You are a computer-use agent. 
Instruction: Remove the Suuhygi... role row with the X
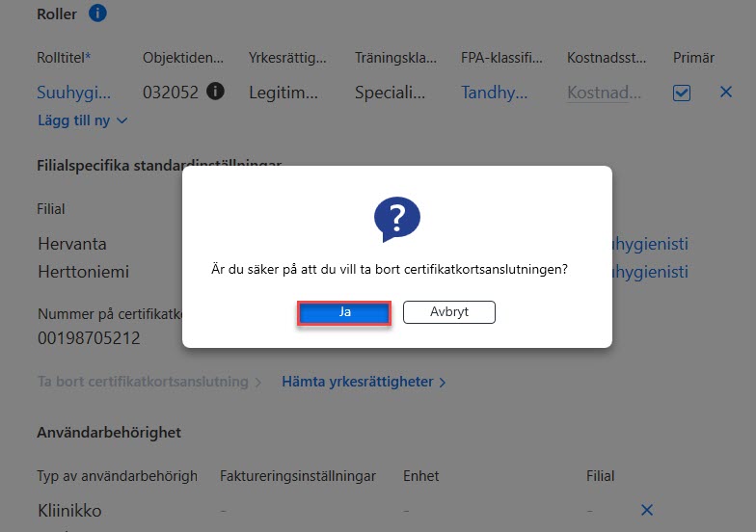[725, 92]
